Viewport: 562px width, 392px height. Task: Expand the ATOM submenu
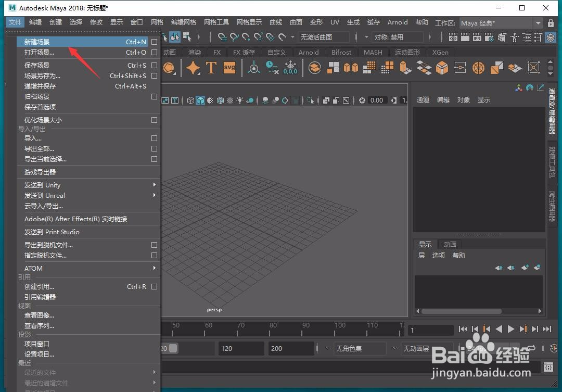click(154, 268)
